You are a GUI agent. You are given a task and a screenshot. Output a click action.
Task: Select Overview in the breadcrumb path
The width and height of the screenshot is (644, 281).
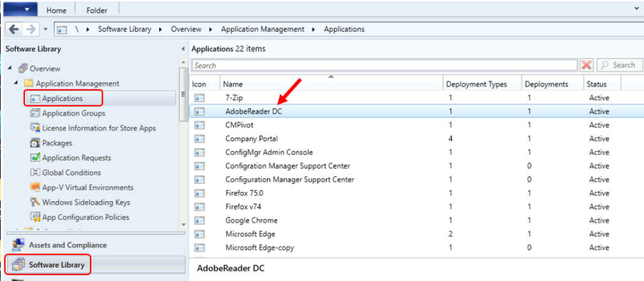point(186,29)
